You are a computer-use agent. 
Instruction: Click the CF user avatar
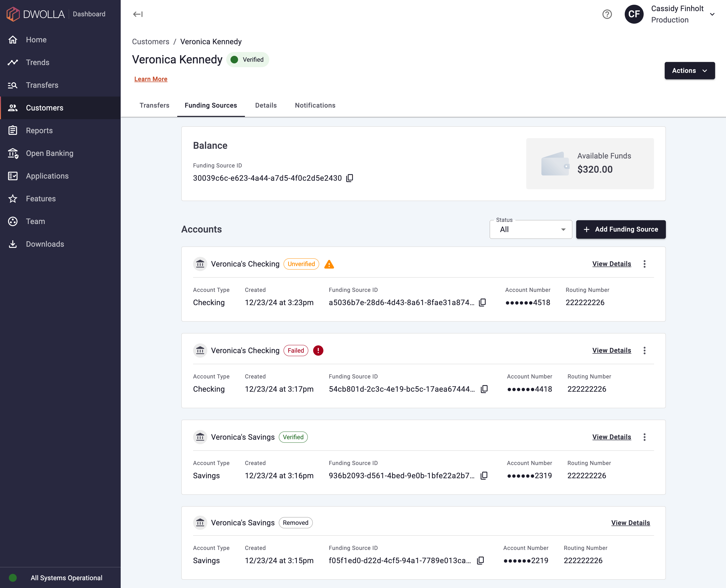pyautogui.click(x=634, y=14)
